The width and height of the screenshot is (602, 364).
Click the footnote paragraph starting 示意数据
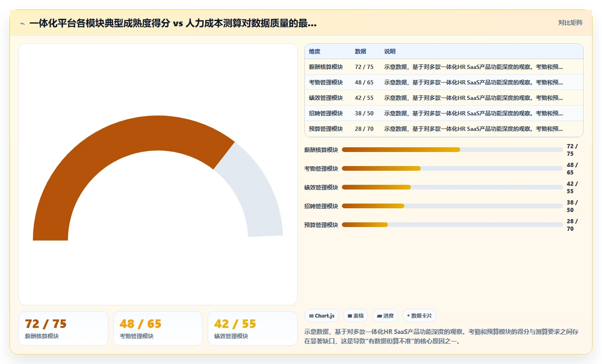coord(441,336)
